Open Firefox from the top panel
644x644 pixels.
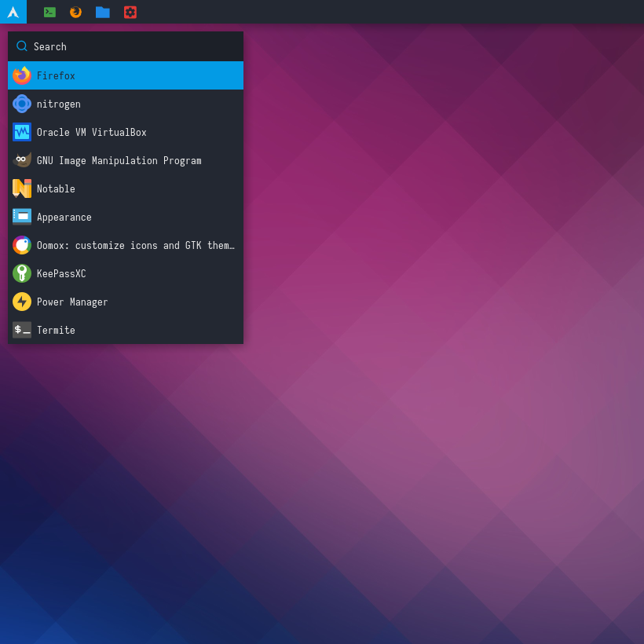[75, 12]
